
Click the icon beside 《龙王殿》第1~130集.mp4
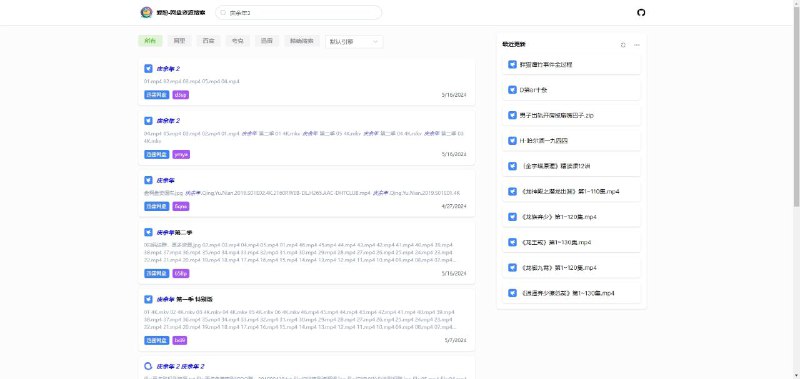(x=512, y=242)
